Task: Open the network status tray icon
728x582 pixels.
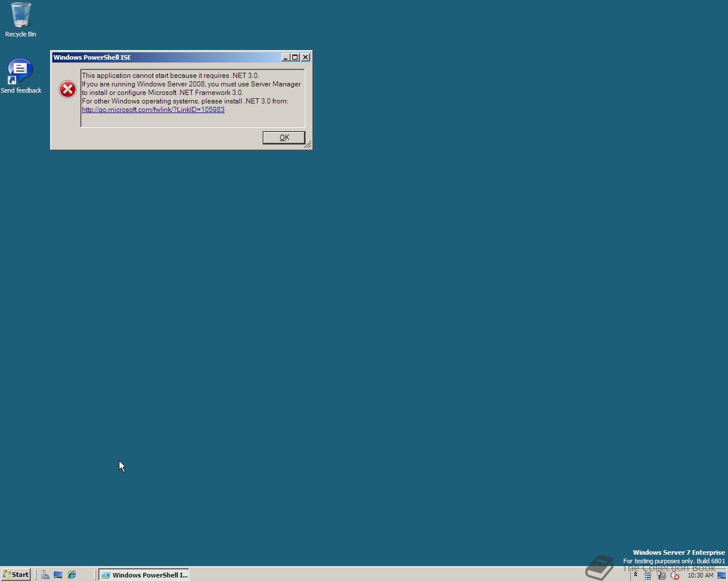Action: 661,576
